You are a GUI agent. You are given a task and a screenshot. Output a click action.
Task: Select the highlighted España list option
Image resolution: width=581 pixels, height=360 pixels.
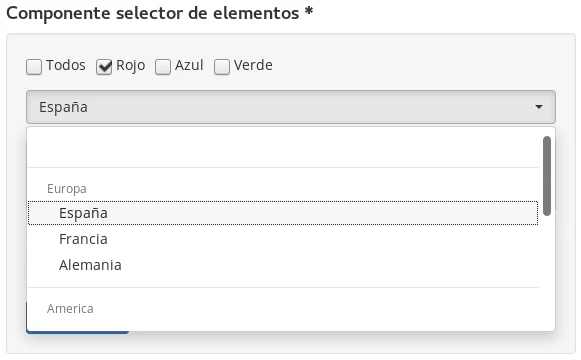(283, 213)
